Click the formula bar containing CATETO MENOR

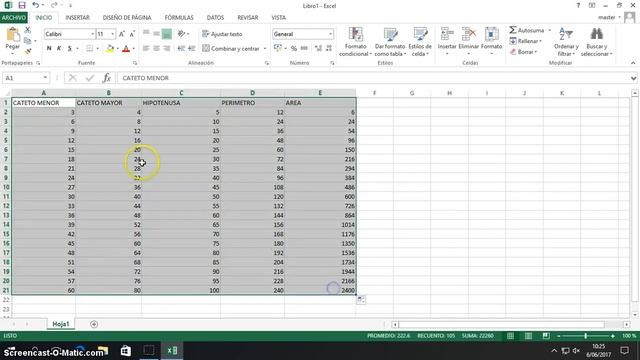(x=373, y=78)
